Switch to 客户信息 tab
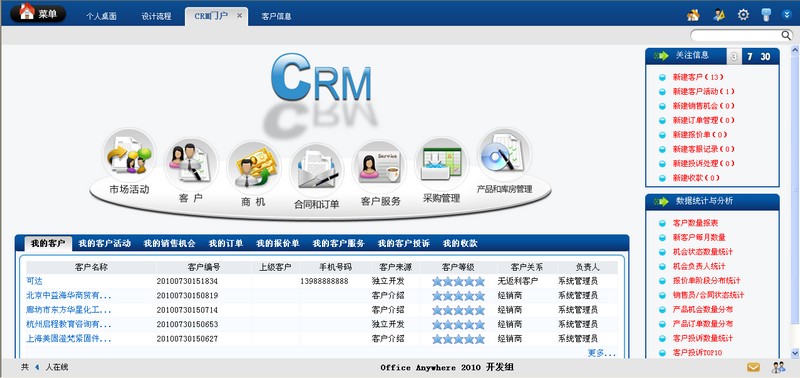 [x=276, y=16]
